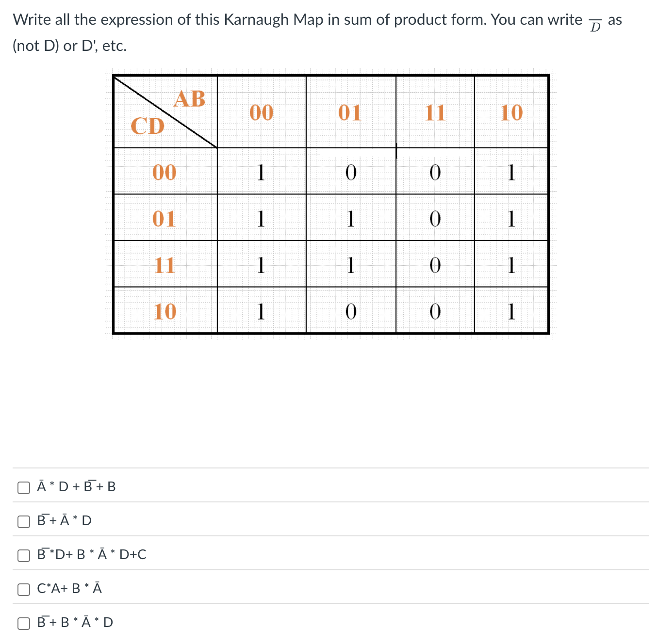Select the 01 row label on the left
The width and height of the screenshot is (658, 644).
click(x=165, y=220)
